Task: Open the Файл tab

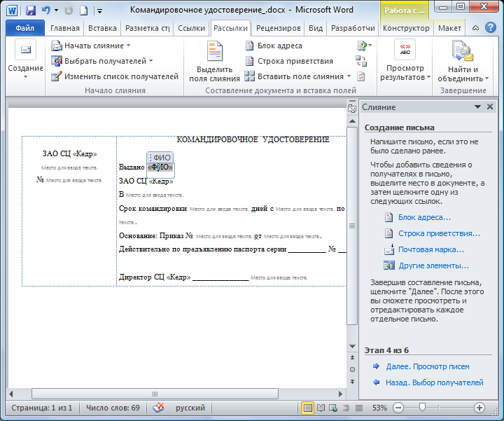Action: click(25, 28)
